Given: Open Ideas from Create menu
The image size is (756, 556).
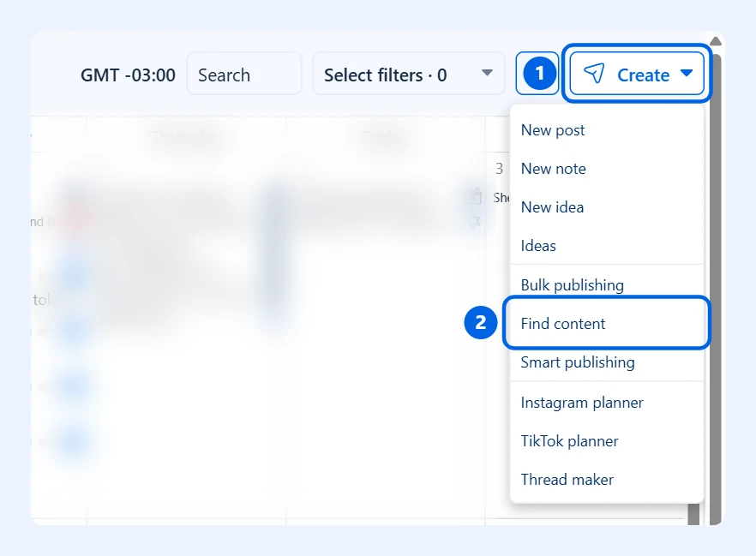Looking at the screenshot, I should pos(607,246).
